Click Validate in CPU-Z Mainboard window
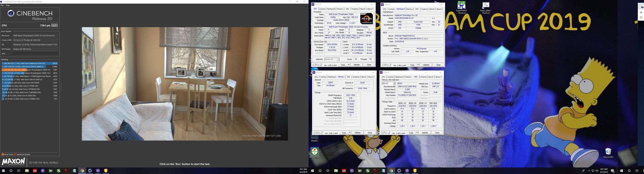This screenshot has height=174, width=644. 426,65
